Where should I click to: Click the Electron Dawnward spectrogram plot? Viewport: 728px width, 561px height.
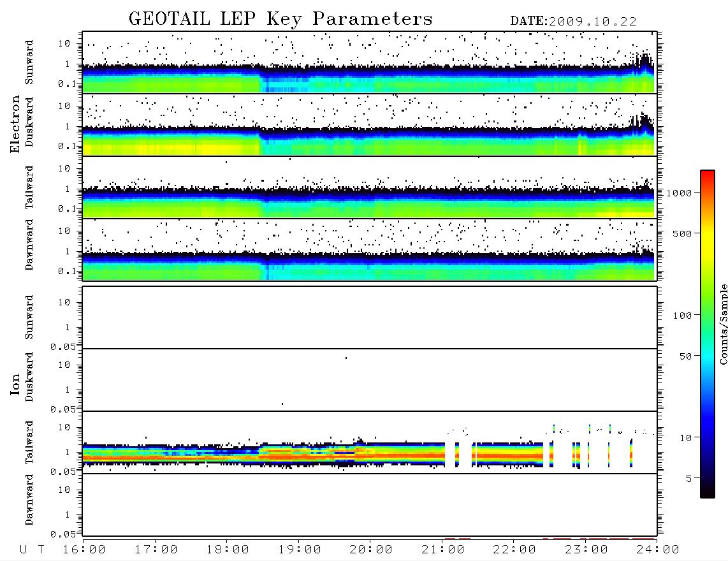pos(370,249)
